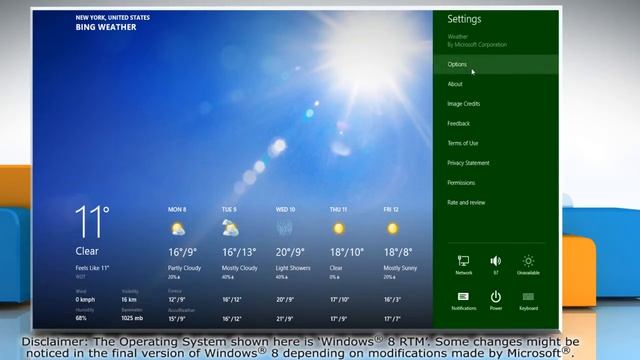Click the 16°/13° Tuesday temperature
The width and height of the screenshot is (640, 360).
click(x=239, y=252)
